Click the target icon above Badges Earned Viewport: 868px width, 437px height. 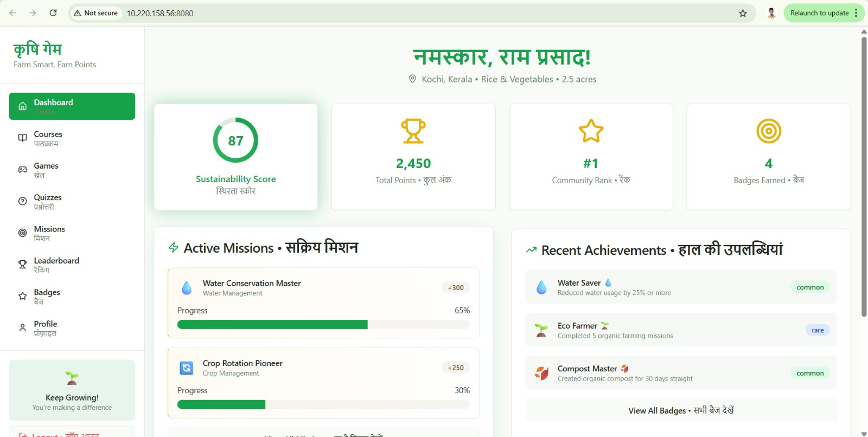tap(768, 131)
